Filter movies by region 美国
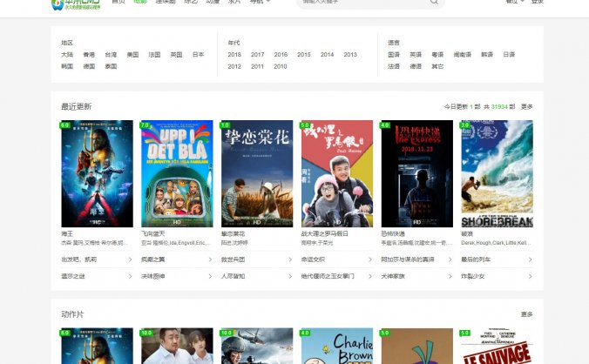This screenshot has width=589, height=364. click(132, 54)
